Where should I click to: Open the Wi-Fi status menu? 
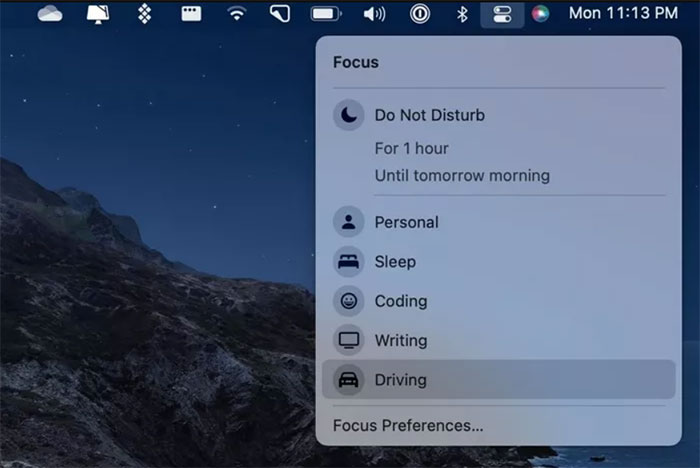[236, 14]
